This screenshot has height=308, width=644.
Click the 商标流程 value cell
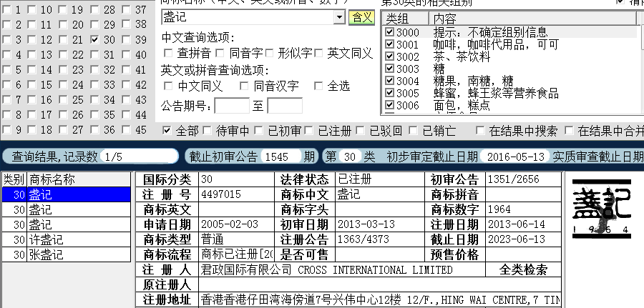pos(237,254)
